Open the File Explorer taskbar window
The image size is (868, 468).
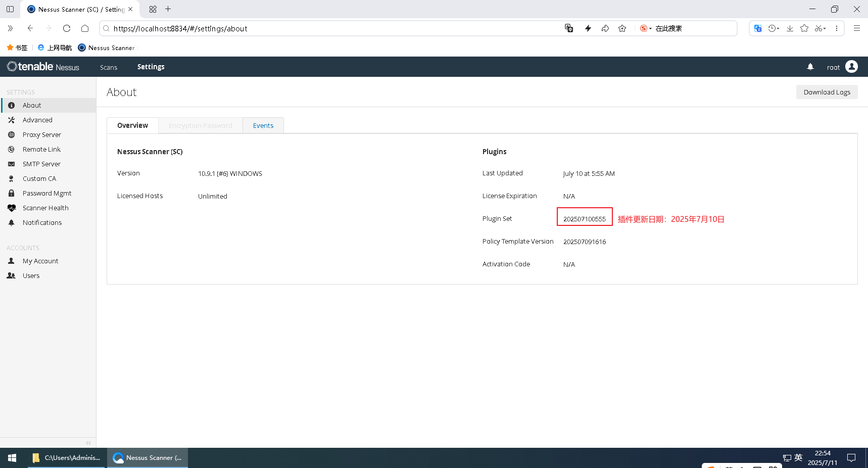[x=66, y=458]
